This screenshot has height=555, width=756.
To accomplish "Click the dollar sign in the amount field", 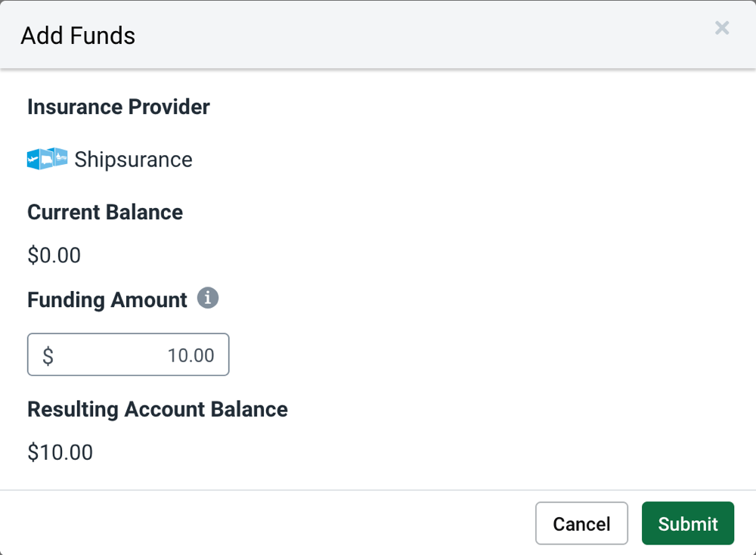I will point(48,355).
